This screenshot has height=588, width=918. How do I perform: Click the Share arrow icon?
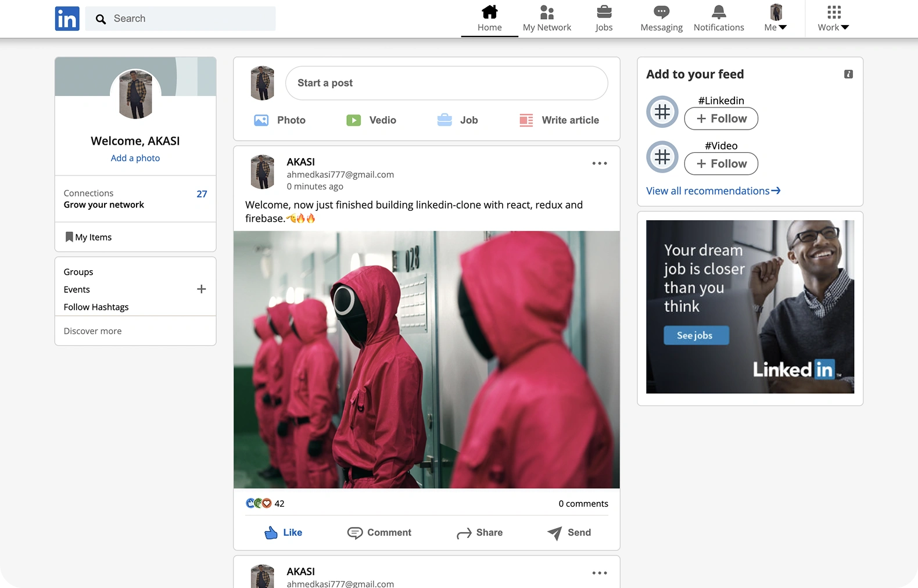(x=464, y=533)
